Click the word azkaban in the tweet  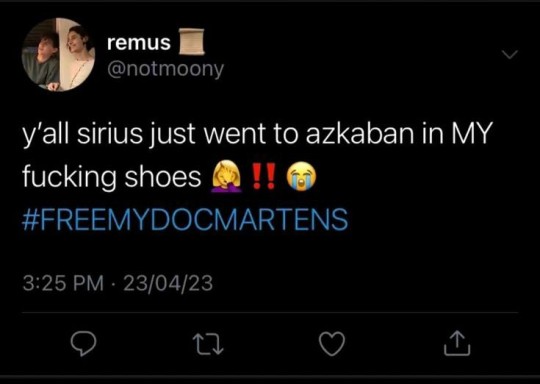[360, 134]
